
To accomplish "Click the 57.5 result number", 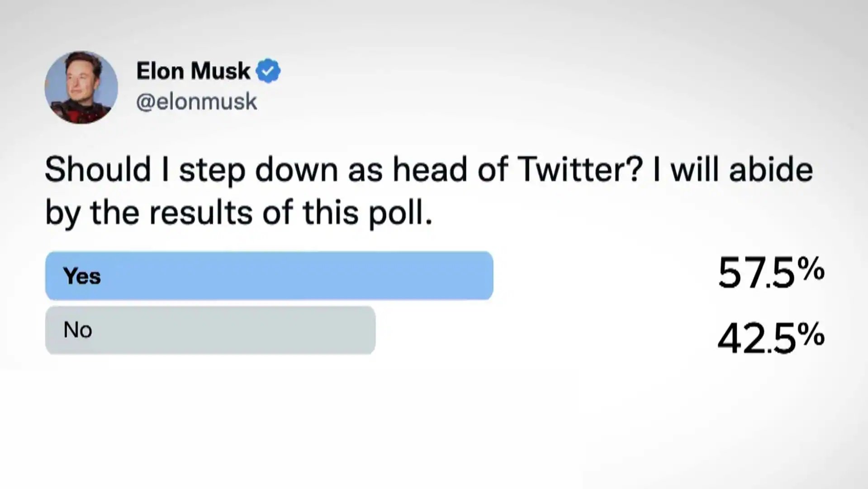I will 756,273.
